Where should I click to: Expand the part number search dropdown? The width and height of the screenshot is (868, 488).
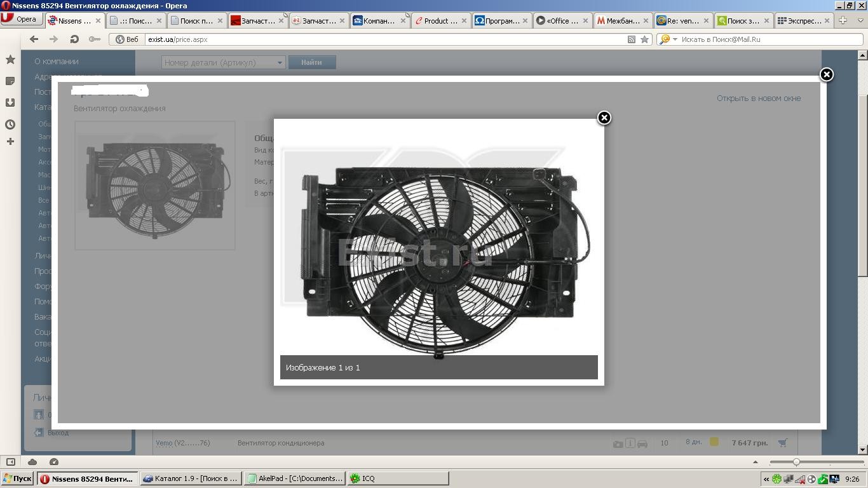click(279, 62)
